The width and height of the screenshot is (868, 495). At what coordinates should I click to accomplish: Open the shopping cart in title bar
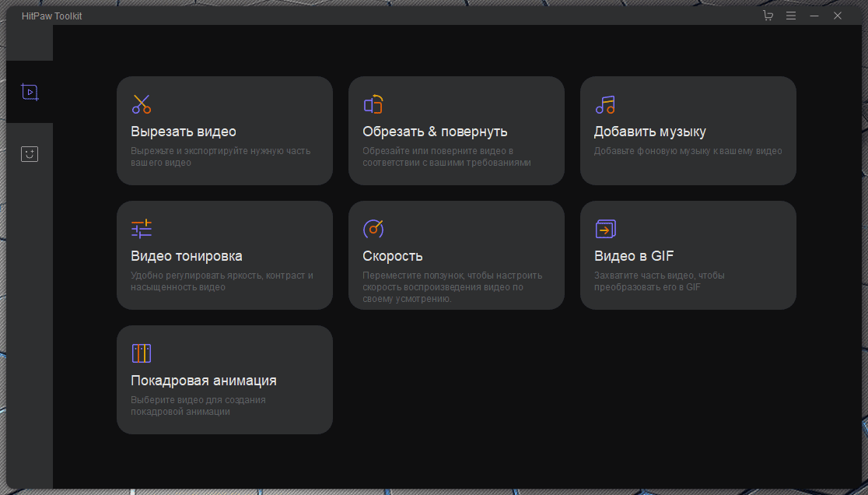click(x=768, y=16)
